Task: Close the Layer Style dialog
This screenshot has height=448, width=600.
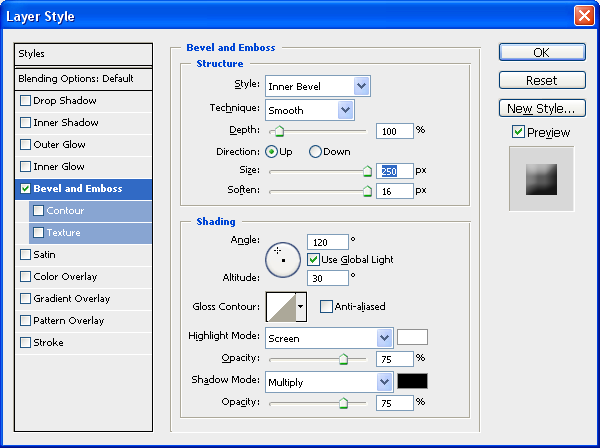Action: (584, 16)
